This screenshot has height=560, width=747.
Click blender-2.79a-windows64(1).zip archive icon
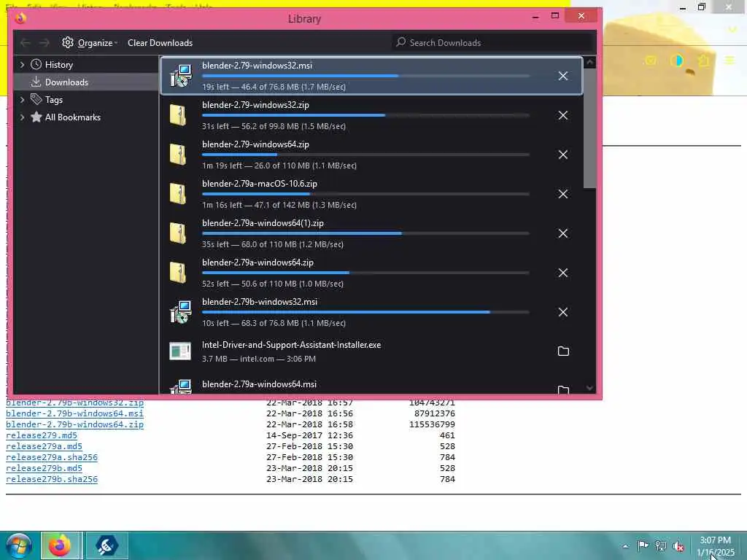pos(178,233)
